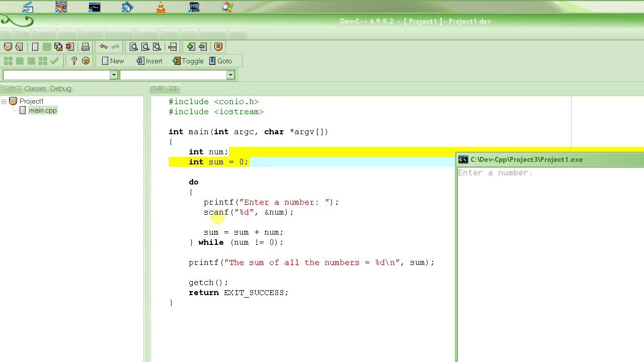Click the 'return EXIT_SUCCESS;' line
The width and height of the screenshot is (644, 362).
click(238, 293)
